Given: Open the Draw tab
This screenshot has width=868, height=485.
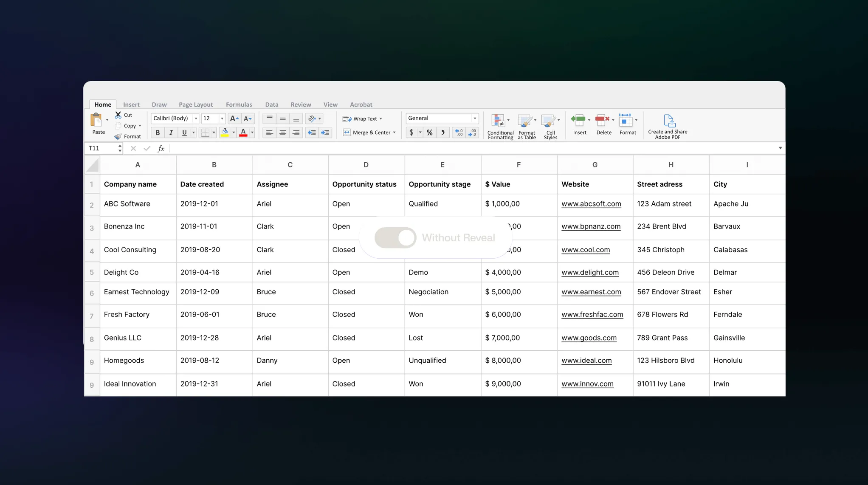Looking at the screenshot, I should [159, 104].
